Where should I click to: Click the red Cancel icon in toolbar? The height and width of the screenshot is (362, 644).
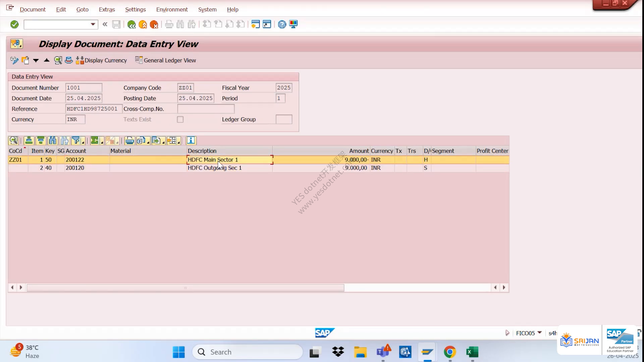pos(154,24)
